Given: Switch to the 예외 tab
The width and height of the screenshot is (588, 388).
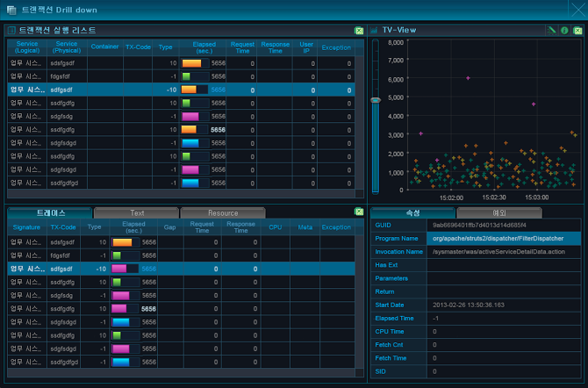Looking at the screenshot, I should pos(499,213).
